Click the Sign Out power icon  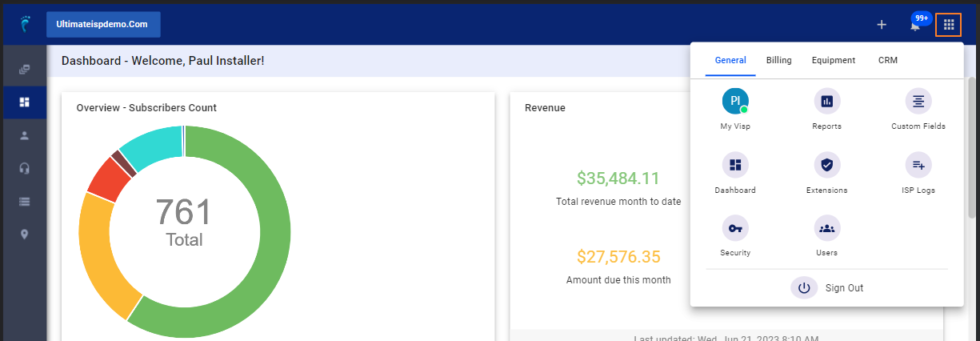tap(804, 288)
